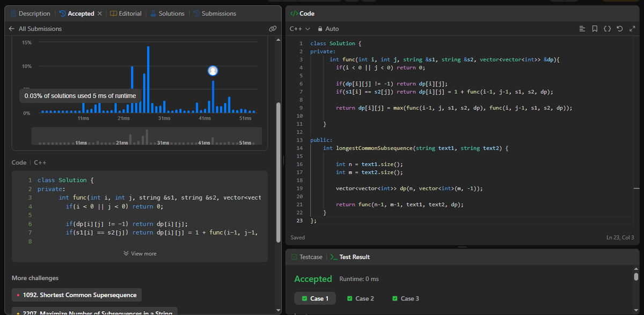Image resolution: width=644 pixels, height=315 pixels.
Task: Click the 11ms chart axis label
Action: point(83,118)
